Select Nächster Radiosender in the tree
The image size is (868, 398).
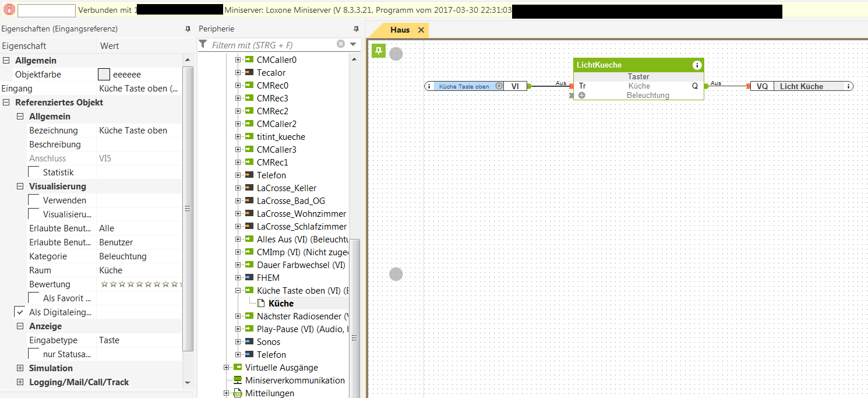tap(302, 316)
